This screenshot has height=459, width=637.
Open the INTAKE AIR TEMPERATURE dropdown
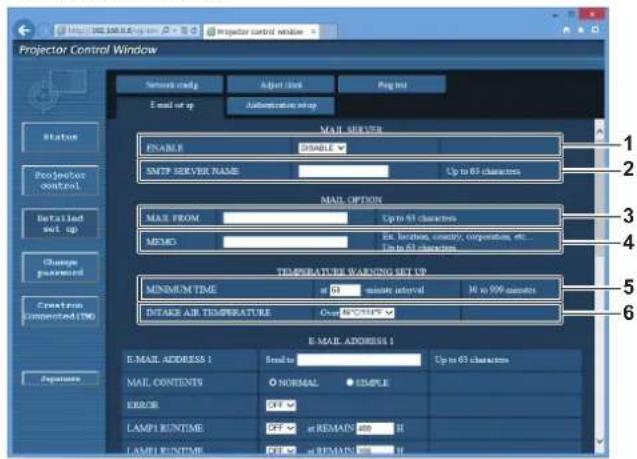(367, 312)
